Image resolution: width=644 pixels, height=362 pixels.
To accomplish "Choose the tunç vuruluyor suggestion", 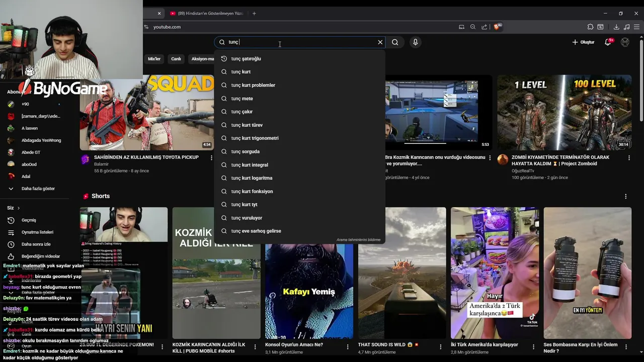I will 299,218.
